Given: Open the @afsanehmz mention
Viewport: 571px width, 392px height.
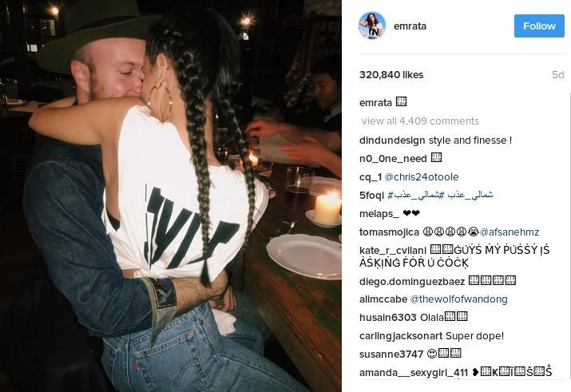Looking at the screenshot, I should pyautogui.click(x=509, y=232).
